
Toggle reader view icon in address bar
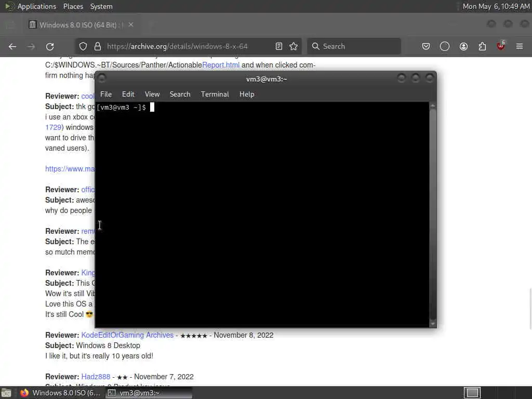tap(279, 46)
